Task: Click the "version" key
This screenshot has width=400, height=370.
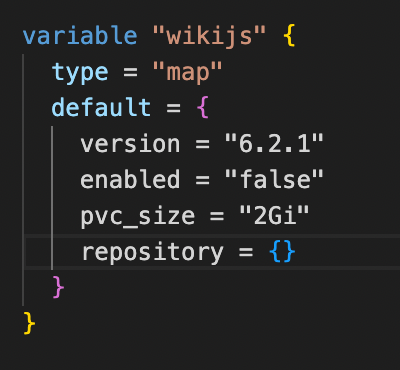Action: point(130,144)
